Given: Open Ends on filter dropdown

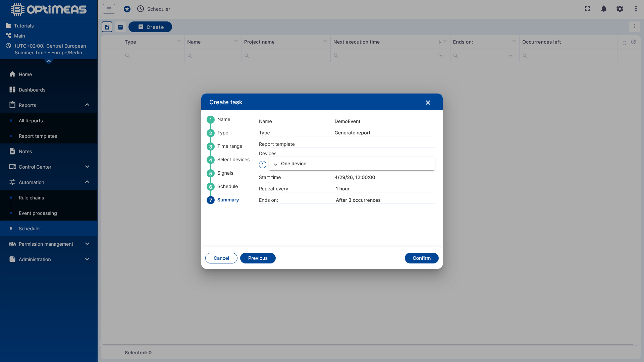Looking at the screenshot, I should pos(511,56).
